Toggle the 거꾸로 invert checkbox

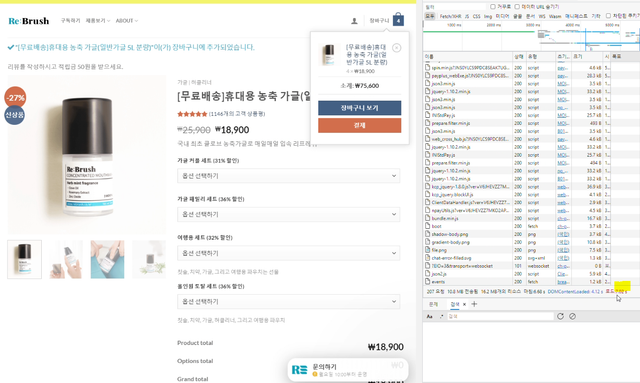coord(493,7)
